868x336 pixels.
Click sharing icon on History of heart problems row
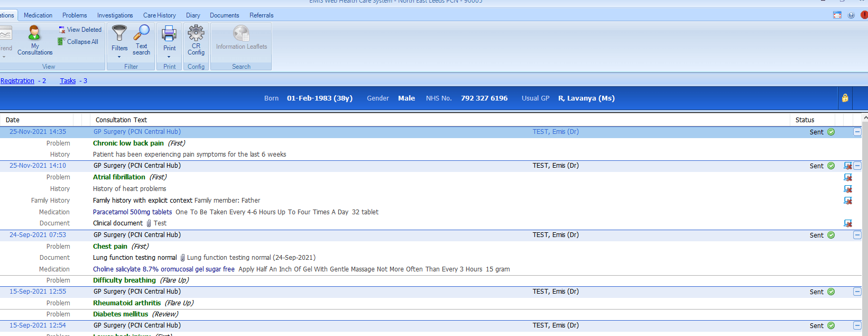(x=848, y=189)
